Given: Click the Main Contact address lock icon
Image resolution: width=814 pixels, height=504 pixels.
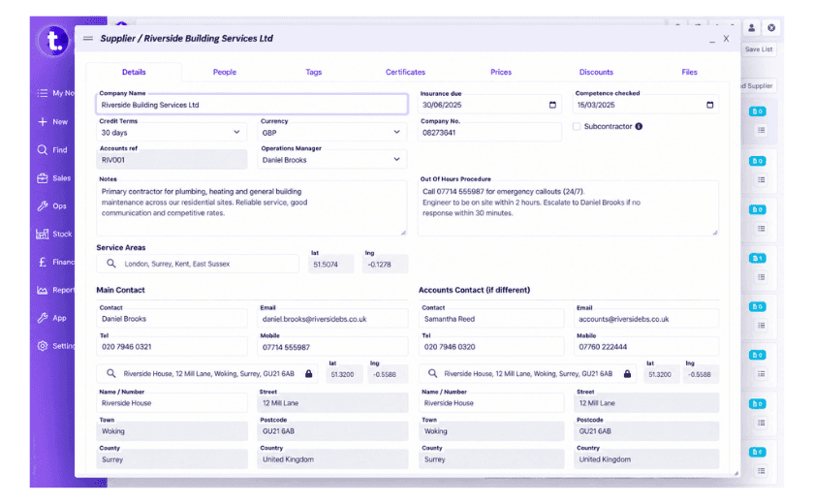Looking at the screenshot, I should pos(309,374).
